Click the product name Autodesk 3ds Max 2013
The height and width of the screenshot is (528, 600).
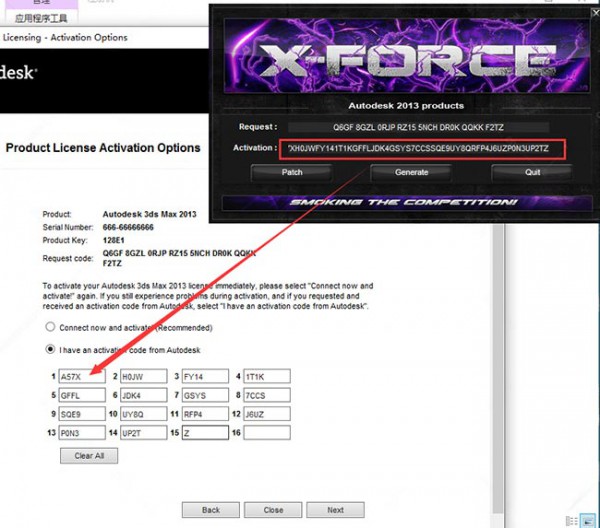(149, 214)
